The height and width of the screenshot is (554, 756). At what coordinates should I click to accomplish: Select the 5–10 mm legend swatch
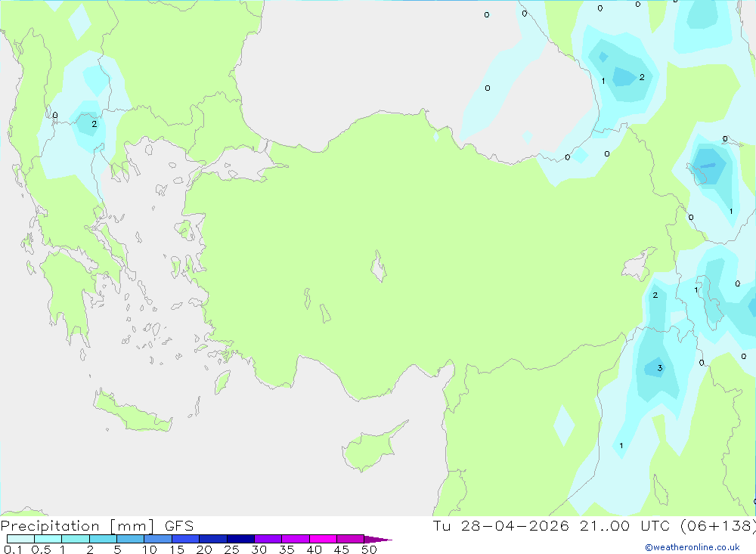pos(130,539)
